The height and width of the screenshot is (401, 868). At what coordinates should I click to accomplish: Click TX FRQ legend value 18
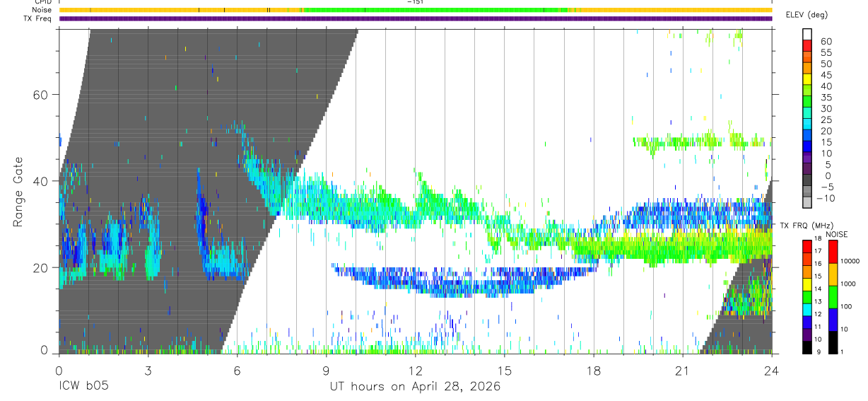818,238
